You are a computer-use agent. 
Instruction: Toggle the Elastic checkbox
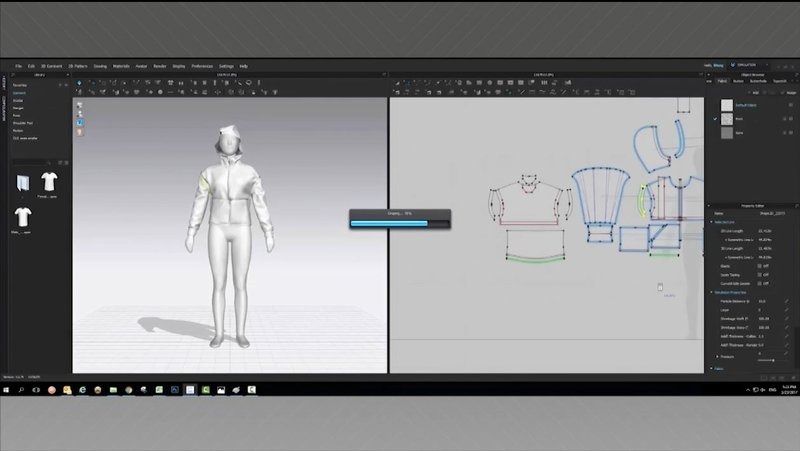[x=762, y=266]
